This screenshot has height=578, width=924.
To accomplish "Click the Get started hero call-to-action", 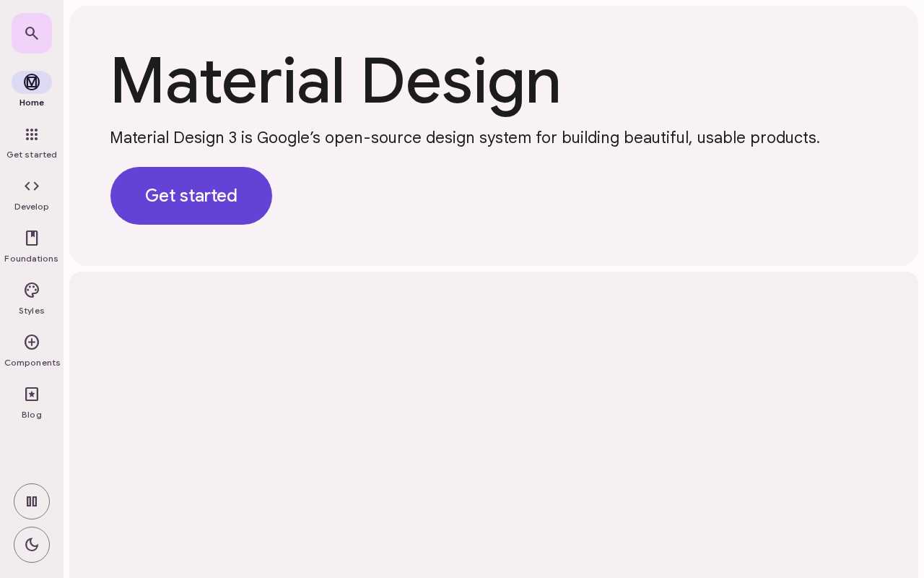I will [191, 196].
